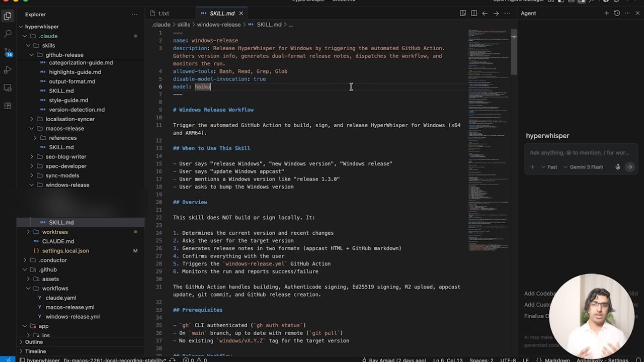
Task: Collapse the github-release folder
Action: click(x=64, y=55)
